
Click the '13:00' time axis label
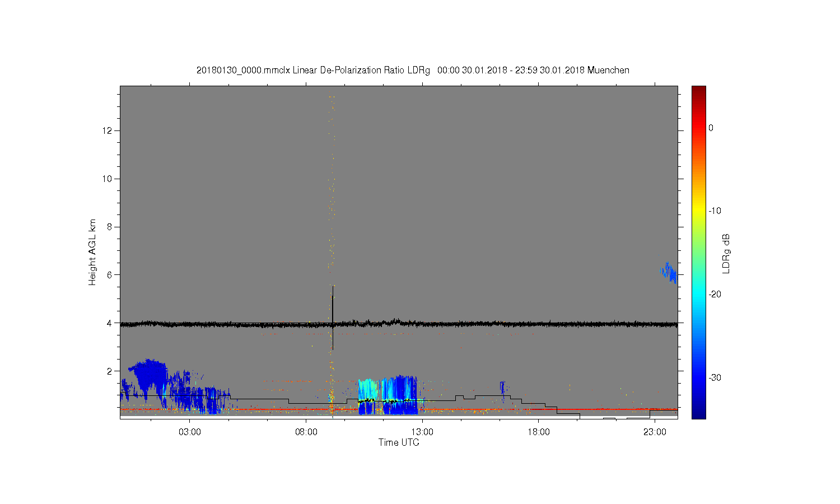tap(422, 432)
